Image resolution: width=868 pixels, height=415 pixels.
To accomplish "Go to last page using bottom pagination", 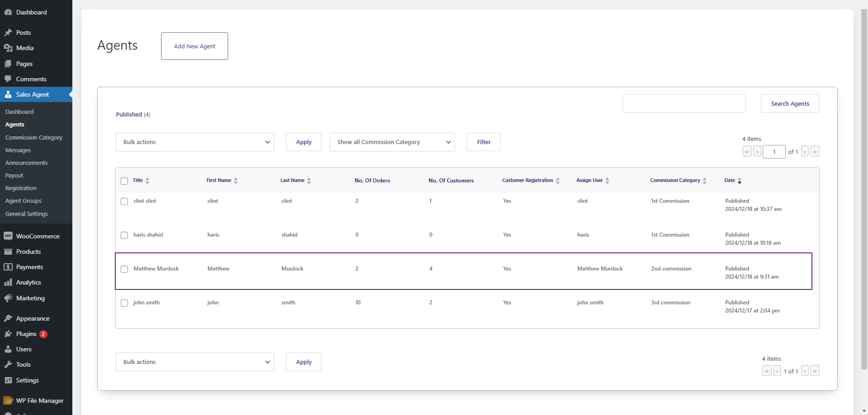I will [x=815, y=371].
